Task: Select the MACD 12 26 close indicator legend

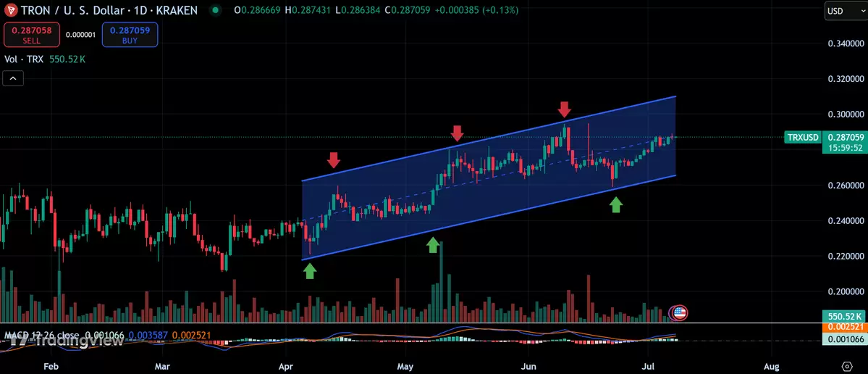Action: tap(42, 335)
